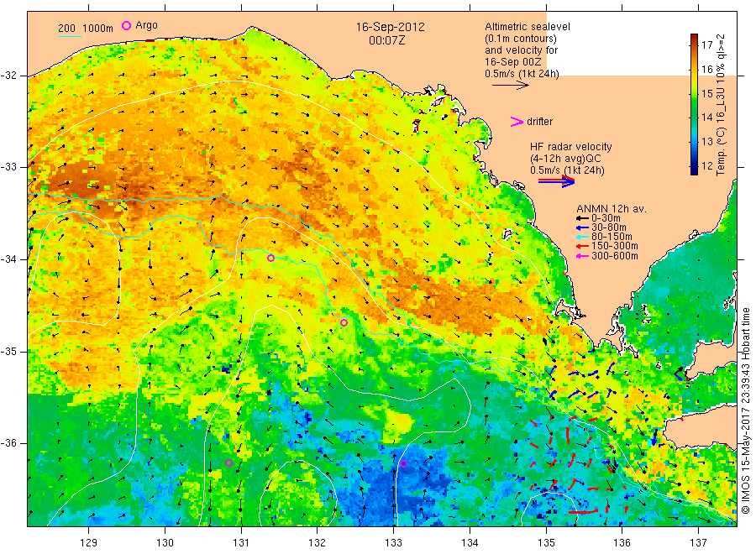
Task: Click the blue 30-80m ANMN arrow symbol
Action: pos(582,227)
